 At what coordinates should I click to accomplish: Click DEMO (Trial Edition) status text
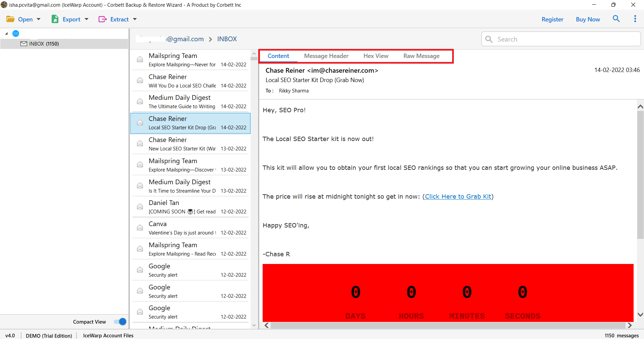pos(49,336)
